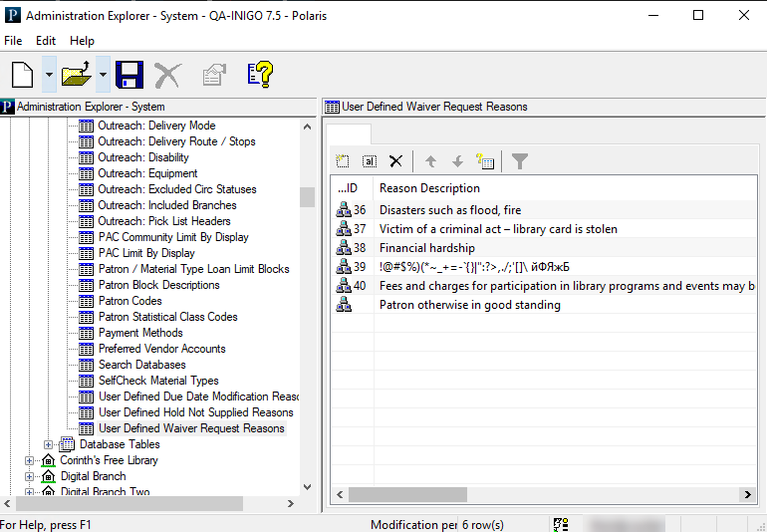Click up arrow of tree vertical scrollbar

pyautogui.click(x=307, y=127)
